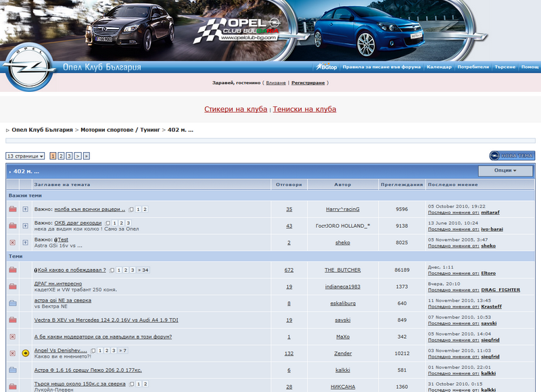The width and height of the screenshot is (541, 392).
Task: Open the '13 страници' page dropdown
Action: pos(25,156)
